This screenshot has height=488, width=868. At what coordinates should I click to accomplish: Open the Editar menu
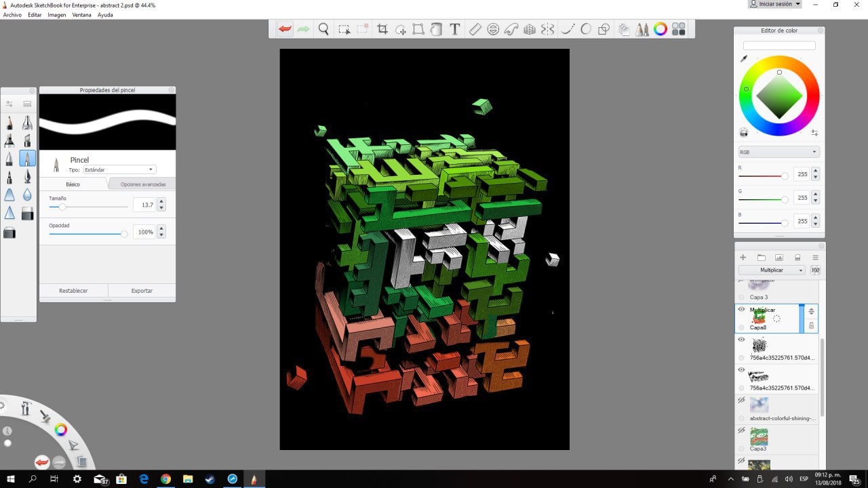[x=35, y=14]
